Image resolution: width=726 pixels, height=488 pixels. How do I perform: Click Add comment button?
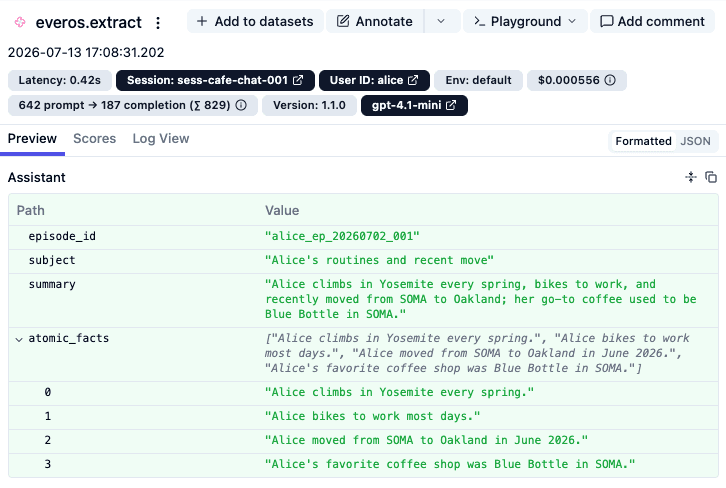point(652,21)
